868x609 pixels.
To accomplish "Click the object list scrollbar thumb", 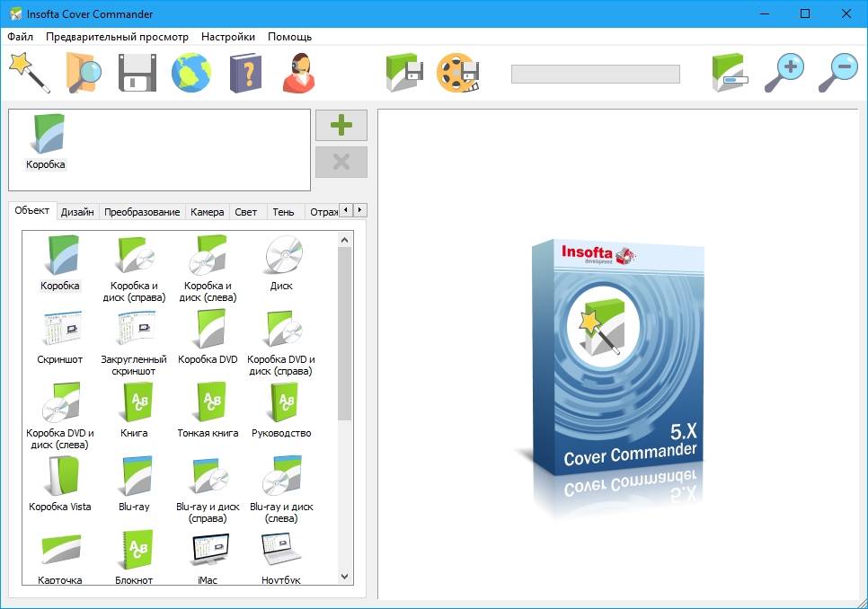I will [344, 333].
